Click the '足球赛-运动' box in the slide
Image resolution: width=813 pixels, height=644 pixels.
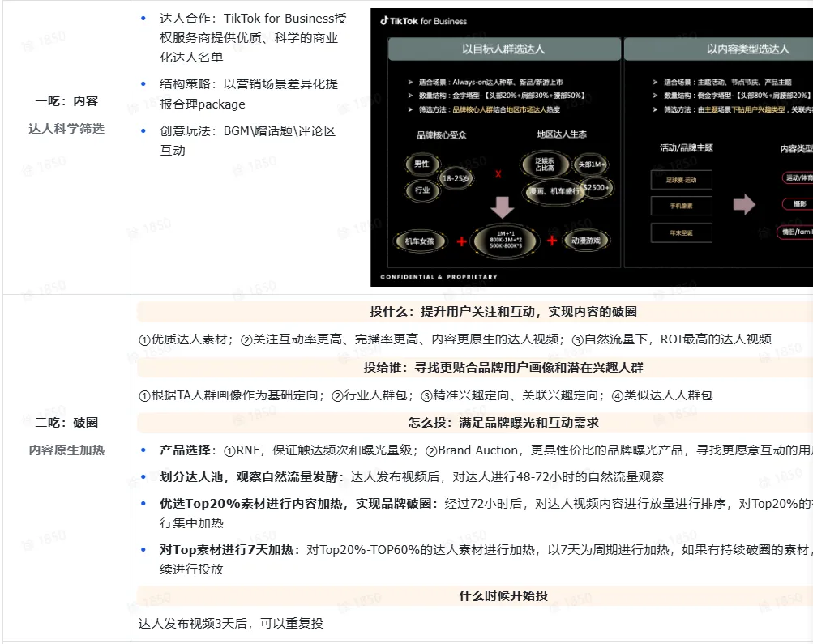click(x=682, y=181)
